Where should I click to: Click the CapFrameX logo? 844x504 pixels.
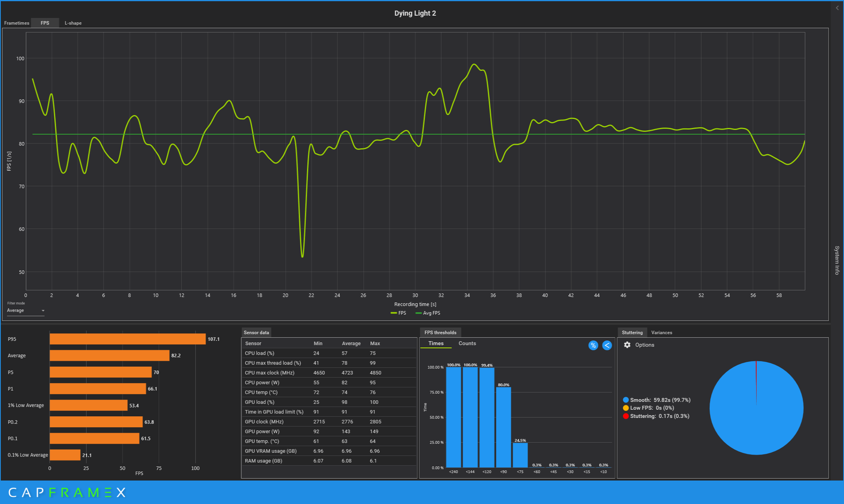(x=67, y=492)
